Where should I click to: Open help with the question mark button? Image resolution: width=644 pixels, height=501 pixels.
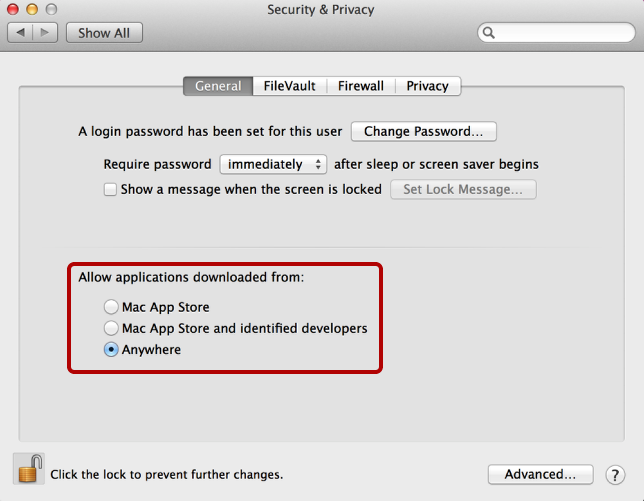(x=615, y=474)
